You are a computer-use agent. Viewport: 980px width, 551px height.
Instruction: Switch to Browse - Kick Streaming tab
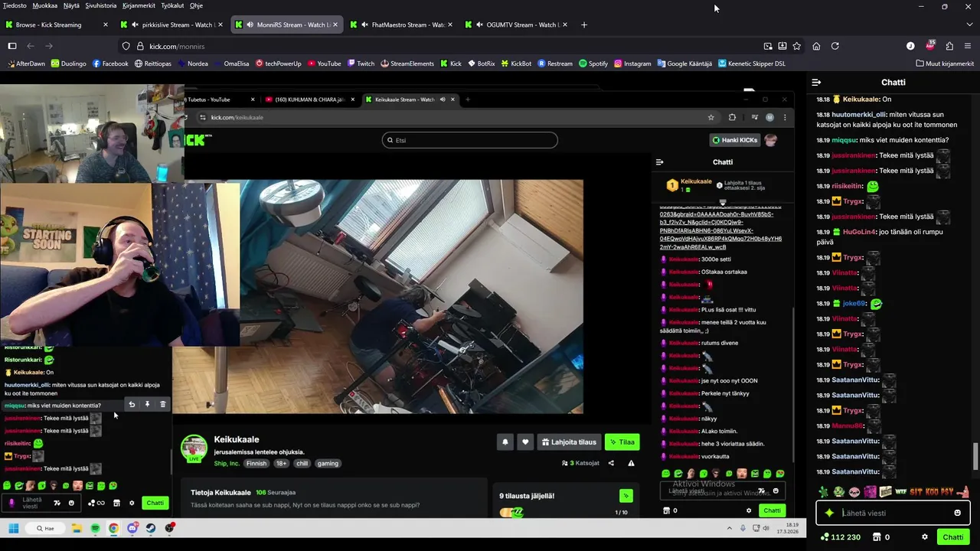(x=57, y=24)
